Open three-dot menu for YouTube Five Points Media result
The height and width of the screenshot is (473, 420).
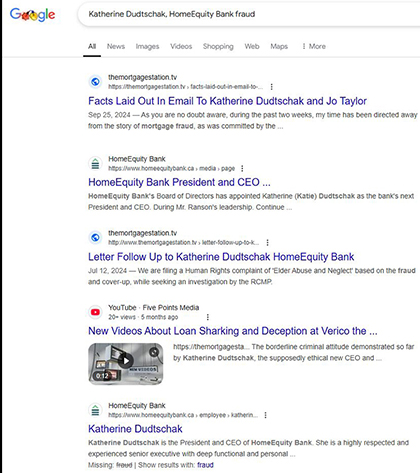tap(208, 317)
